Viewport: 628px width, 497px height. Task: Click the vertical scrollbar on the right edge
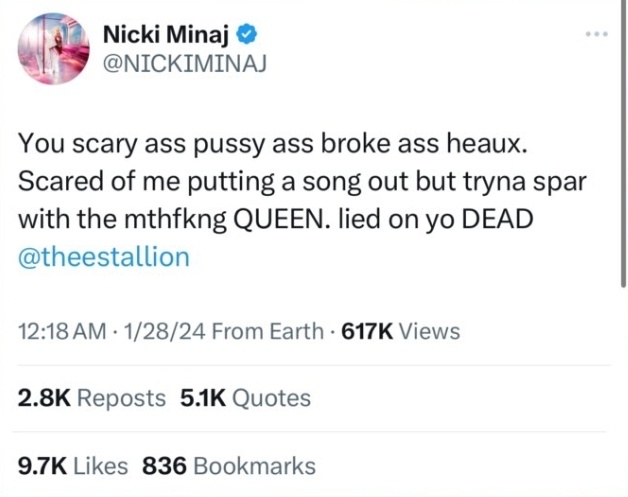622,150
